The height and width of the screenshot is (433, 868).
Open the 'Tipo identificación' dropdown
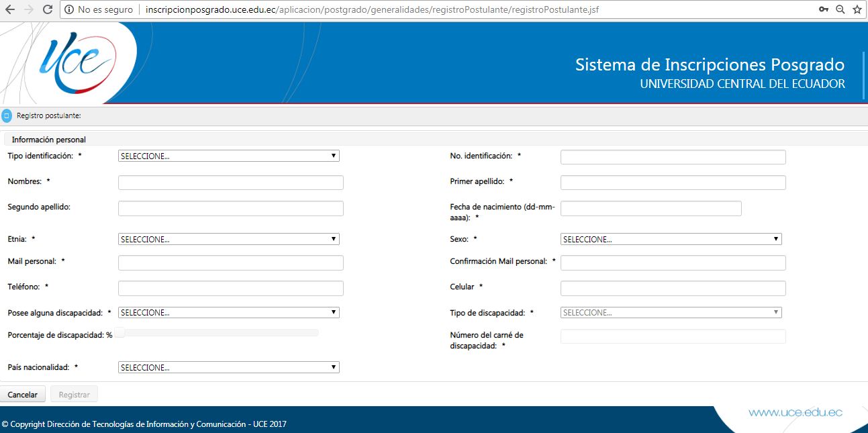pos(228,155)
